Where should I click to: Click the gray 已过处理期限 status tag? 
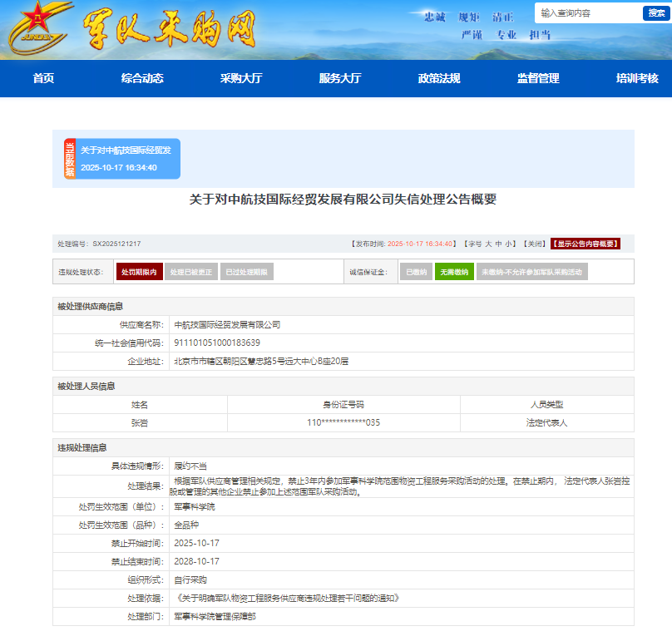tap(247, 272)
